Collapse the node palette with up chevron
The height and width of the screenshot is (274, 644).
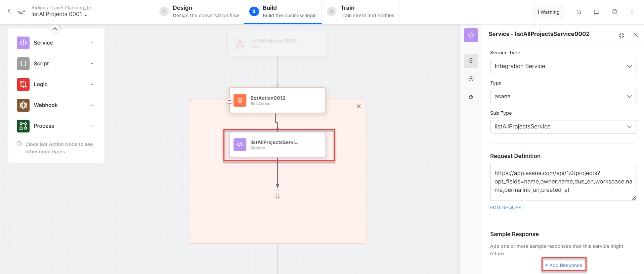pos(55,29)
